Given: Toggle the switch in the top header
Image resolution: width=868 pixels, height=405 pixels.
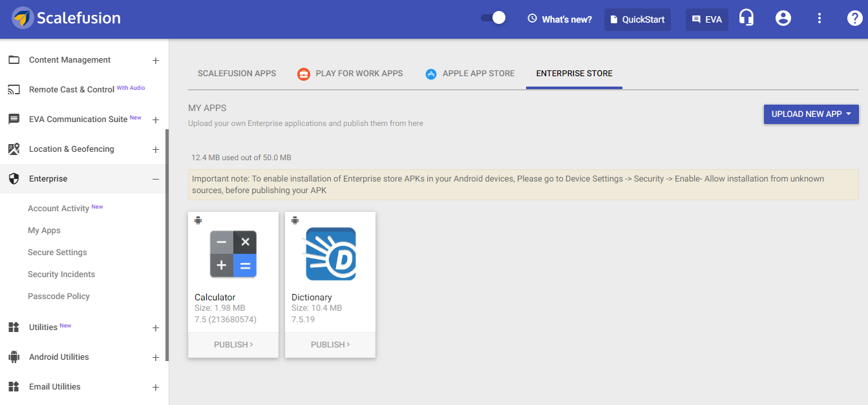Looking at the screenshot, I should [493, 18].
